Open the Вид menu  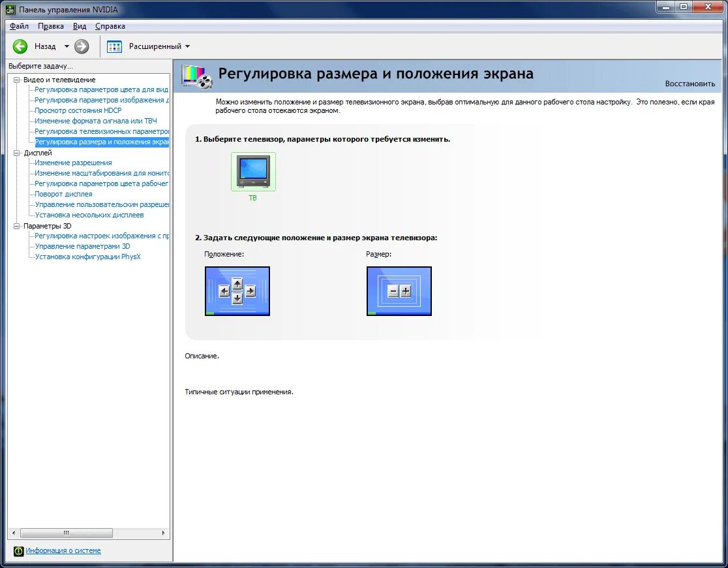(80, 26)
